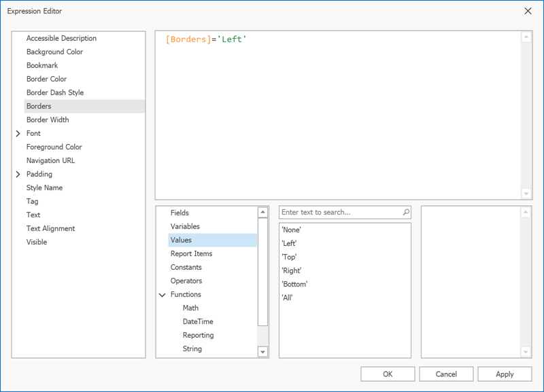This screenshot has width=544, height=392.
Task: Open the Fields category
Action: point(180,213)
